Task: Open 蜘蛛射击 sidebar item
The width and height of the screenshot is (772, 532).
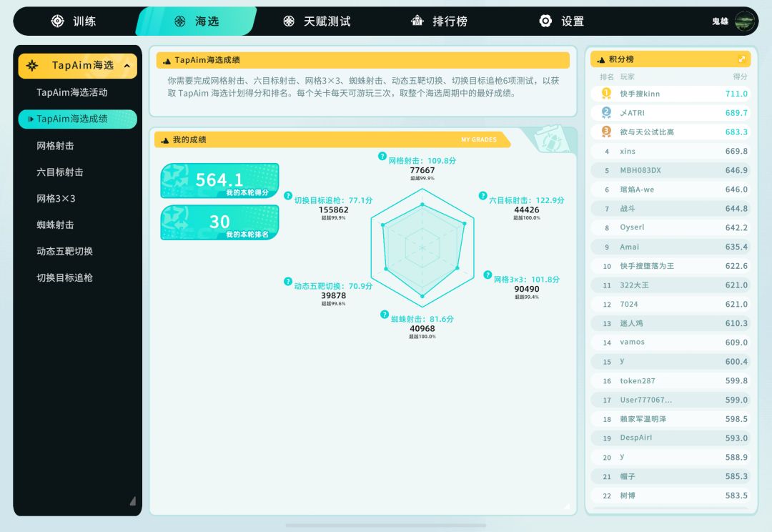Action: (55, 225)
